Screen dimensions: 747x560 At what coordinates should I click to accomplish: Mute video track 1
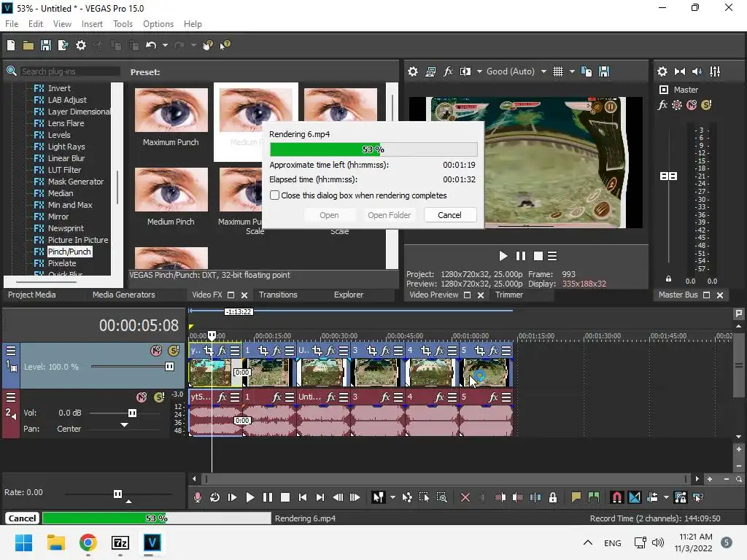pos(156,351)
